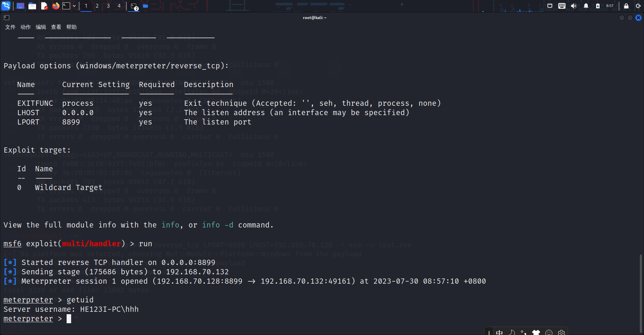Open Firefox from the taskbar

56,6
